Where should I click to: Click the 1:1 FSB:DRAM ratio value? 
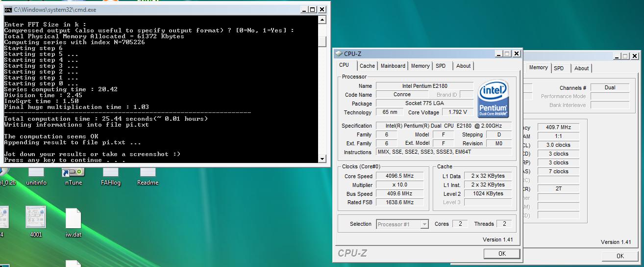pyautogui.click(x=558, y=136)
